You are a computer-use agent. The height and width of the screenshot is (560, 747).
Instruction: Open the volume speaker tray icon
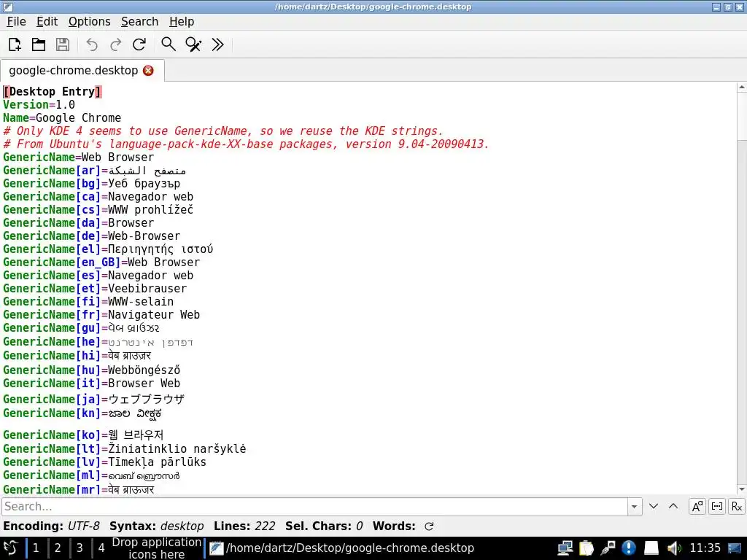tap(673, 548)
